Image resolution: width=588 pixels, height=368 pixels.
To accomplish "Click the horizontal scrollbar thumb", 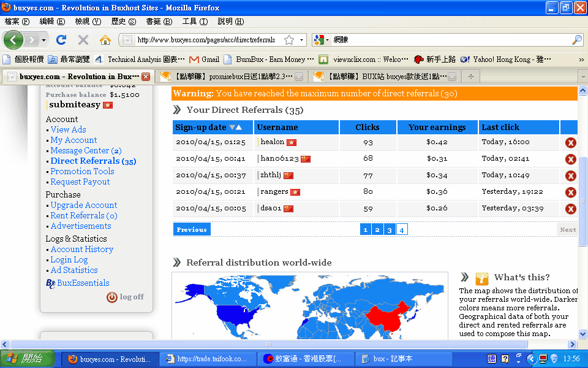I will click(269, 344).
